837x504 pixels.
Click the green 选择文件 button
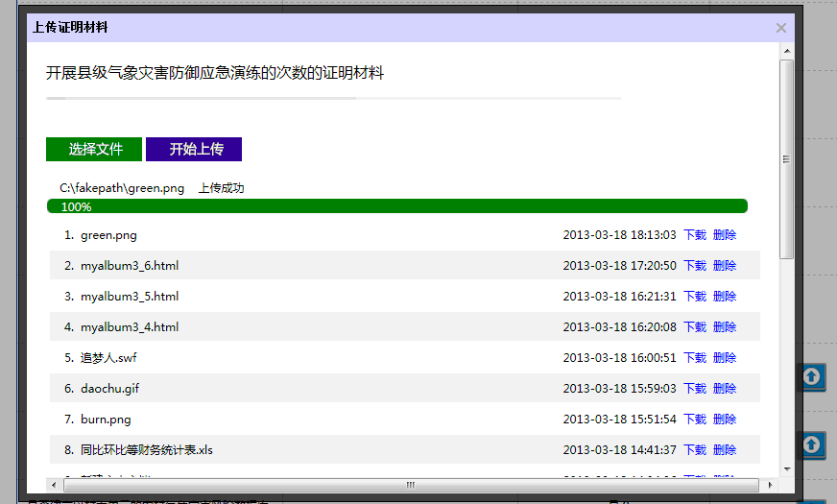(x=94, y=149)
